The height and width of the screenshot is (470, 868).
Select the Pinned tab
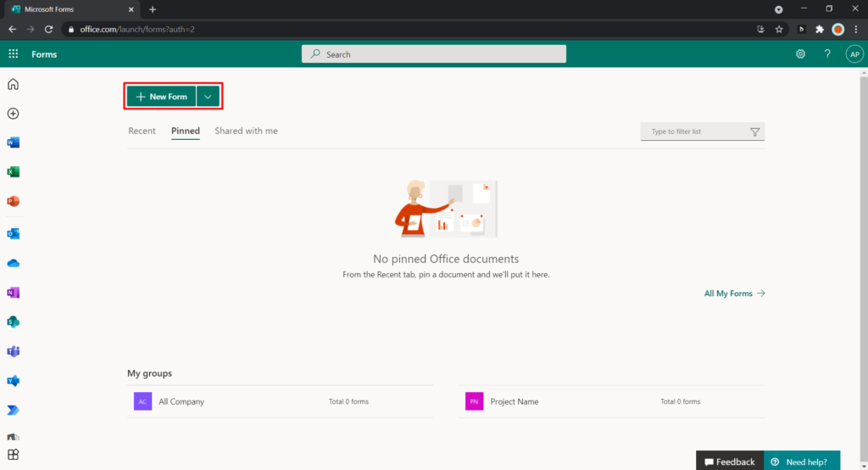(x=186, y=131)
